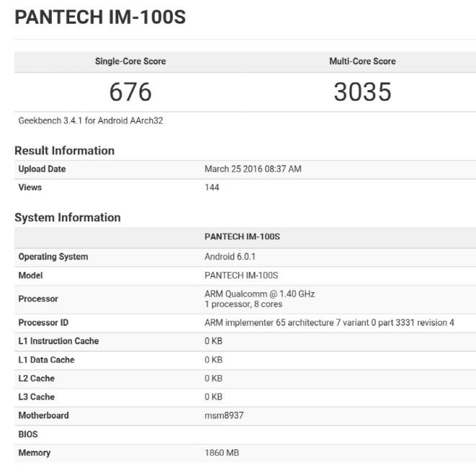Click the Motherboard label
This screenshot has width=476, height=468.
[x=44, y=415]
